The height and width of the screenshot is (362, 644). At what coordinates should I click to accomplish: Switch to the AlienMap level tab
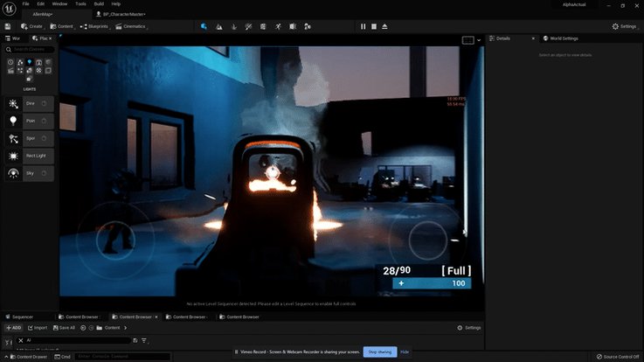[x=43, y=14]
